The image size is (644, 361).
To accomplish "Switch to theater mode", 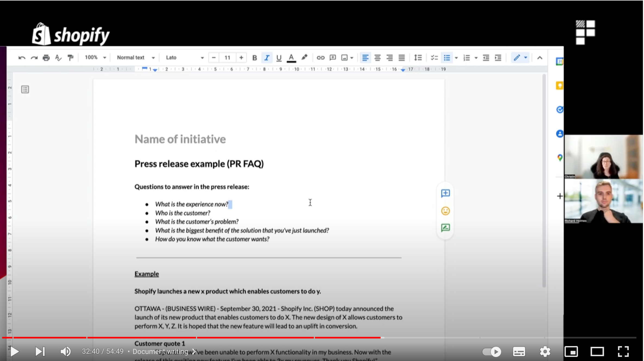I will coord(597,352).
